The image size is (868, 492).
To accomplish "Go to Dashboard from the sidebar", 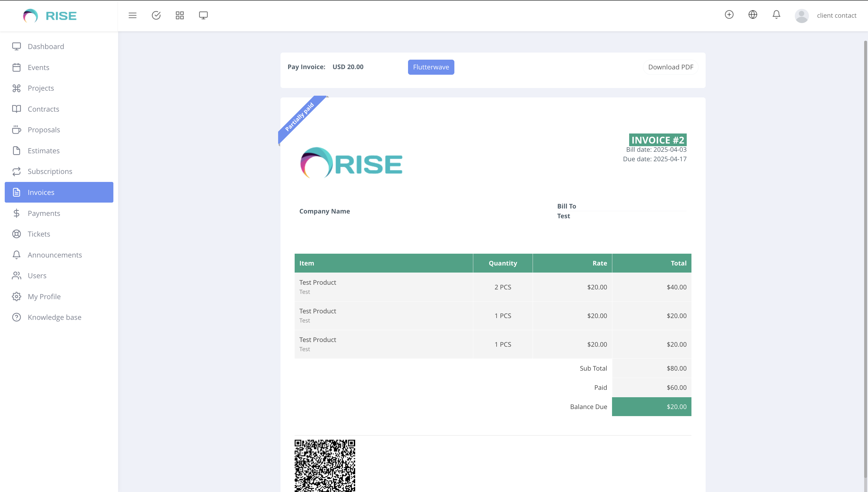I will point(46,46).
